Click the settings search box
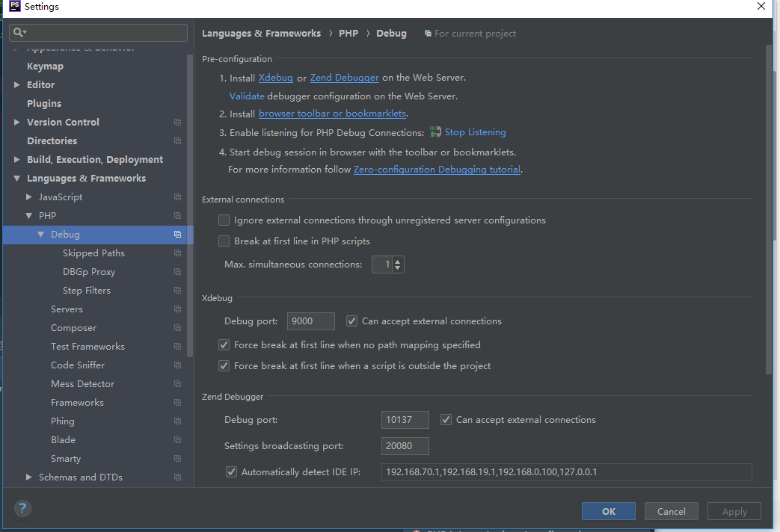 (x=99, y=33)
